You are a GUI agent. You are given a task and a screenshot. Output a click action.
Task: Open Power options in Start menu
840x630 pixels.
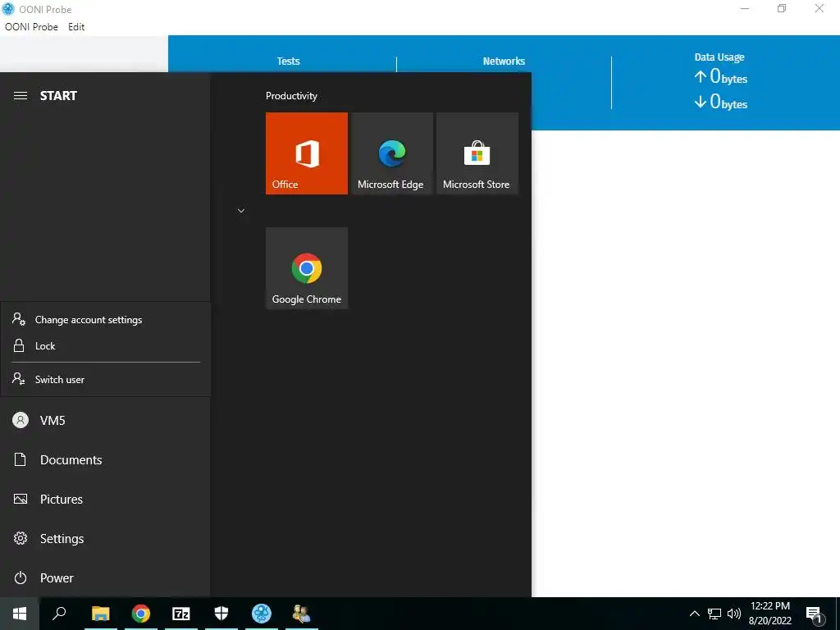(x=105, y=578)
